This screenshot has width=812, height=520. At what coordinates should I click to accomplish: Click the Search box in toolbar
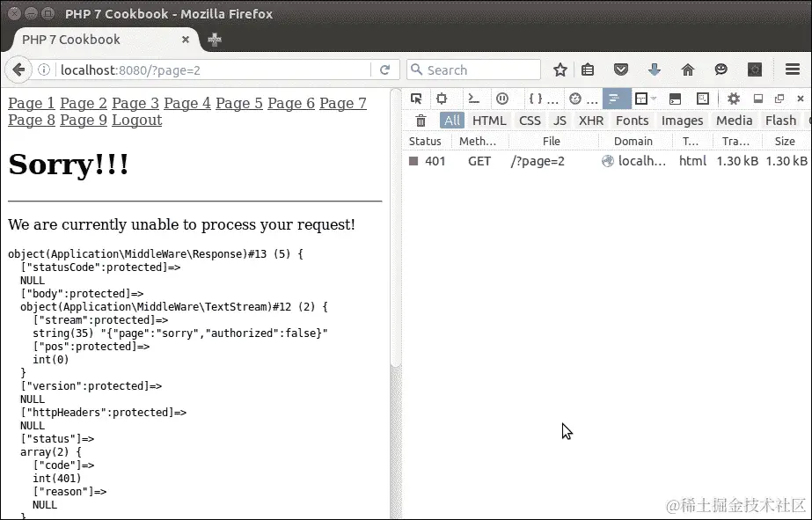(474, 70)
